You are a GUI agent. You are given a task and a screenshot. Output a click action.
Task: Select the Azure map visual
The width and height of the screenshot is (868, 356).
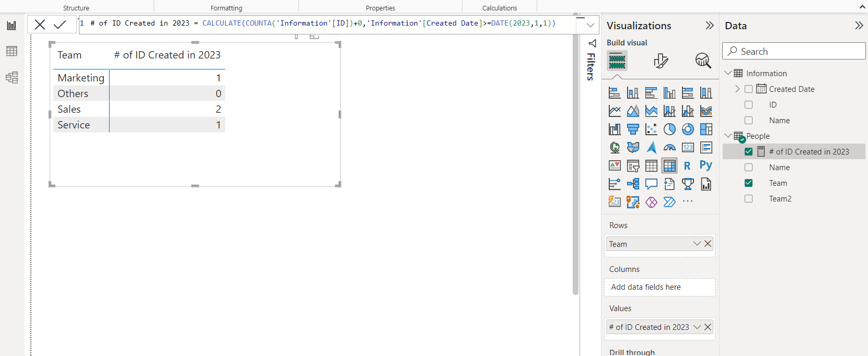651,148
